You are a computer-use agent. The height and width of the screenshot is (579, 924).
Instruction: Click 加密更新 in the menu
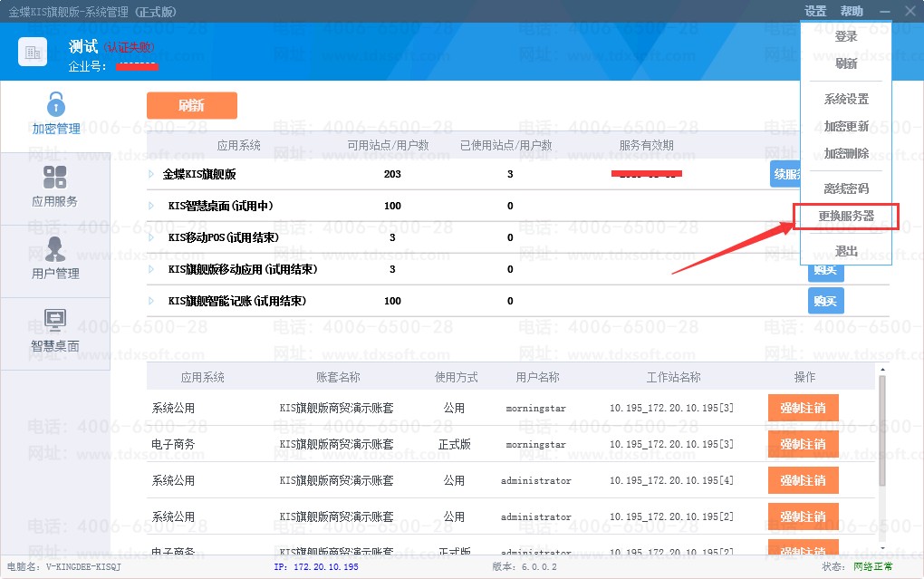coord(846,126)
